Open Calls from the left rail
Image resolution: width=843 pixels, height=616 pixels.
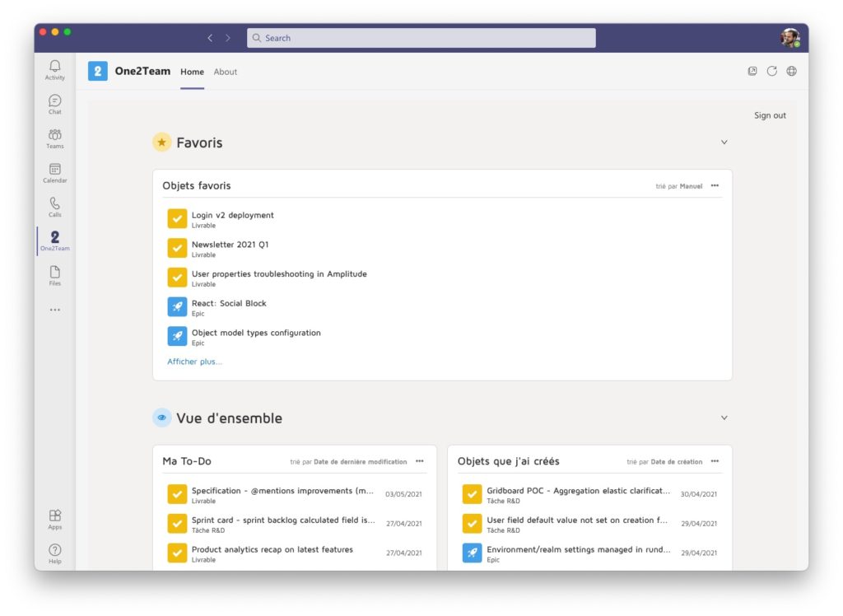click(55, 208)
